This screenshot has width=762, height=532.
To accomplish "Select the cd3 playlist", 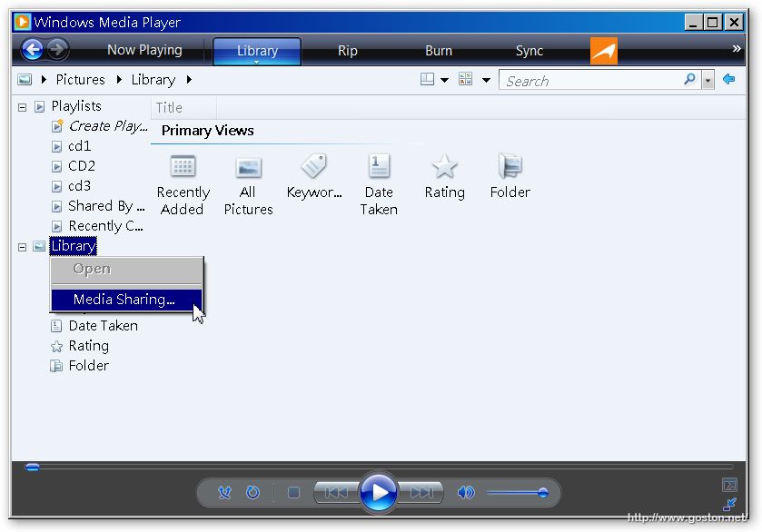I will (79, 185).
